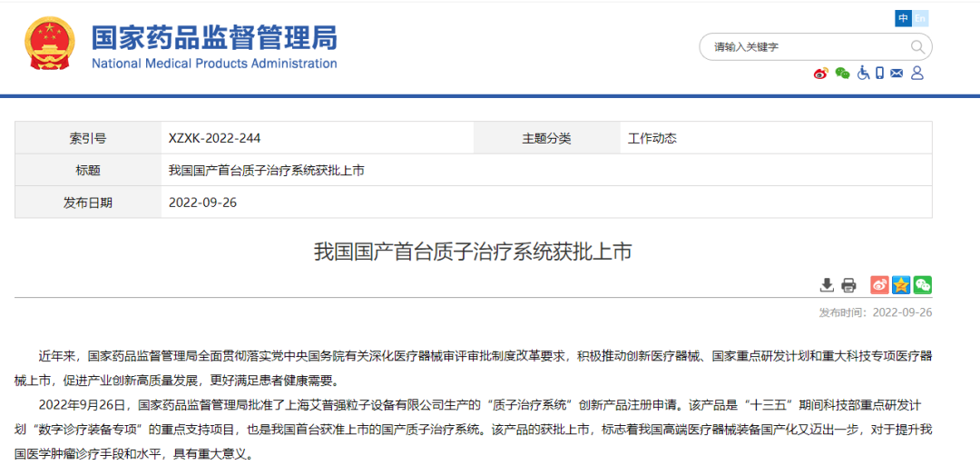Click the 标题 label cell

tap(88, 170)
